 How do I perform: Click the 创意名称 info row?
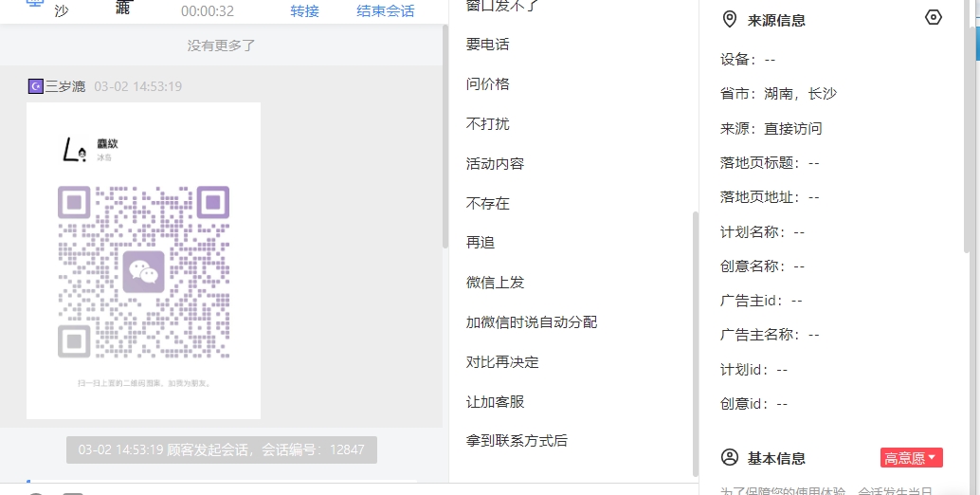762,266
